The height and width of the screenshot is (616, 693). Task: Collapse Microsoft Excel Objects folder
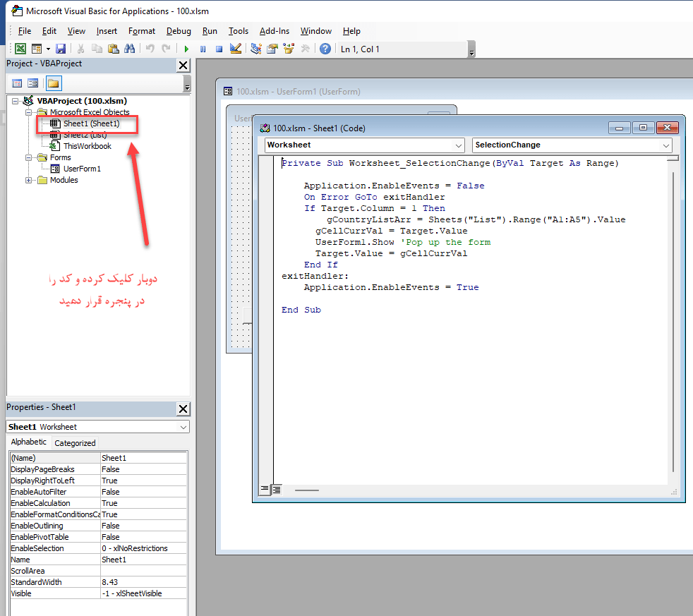pyautogui.click(x=28, y=112)
